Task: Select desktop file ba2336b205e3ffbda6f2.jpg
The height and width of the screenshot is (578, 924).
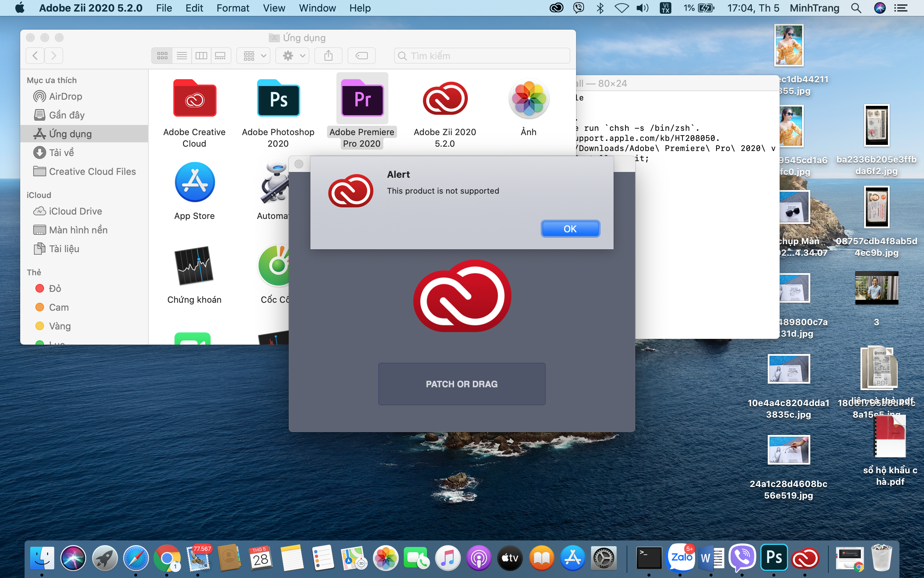Action: click(877, 125)
